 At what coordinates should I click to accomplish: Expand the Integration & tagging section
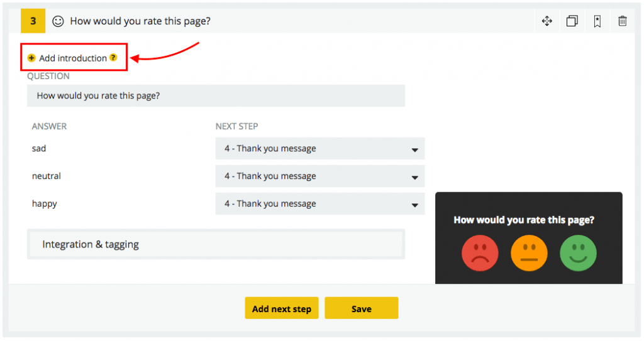coord(216,244)
